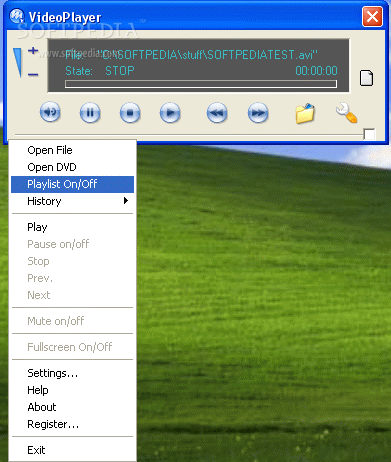Viewport: 391px width, 462px height.
Task: Click Fullscreen On/Off menu entry
Action: pos(72,347)
